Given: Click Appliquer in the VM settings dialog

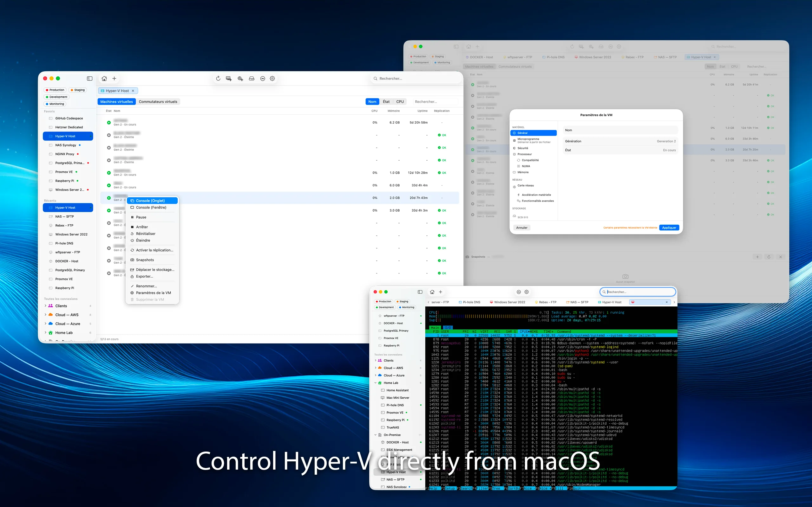Looking at the screenshot, I should [669, 227].
